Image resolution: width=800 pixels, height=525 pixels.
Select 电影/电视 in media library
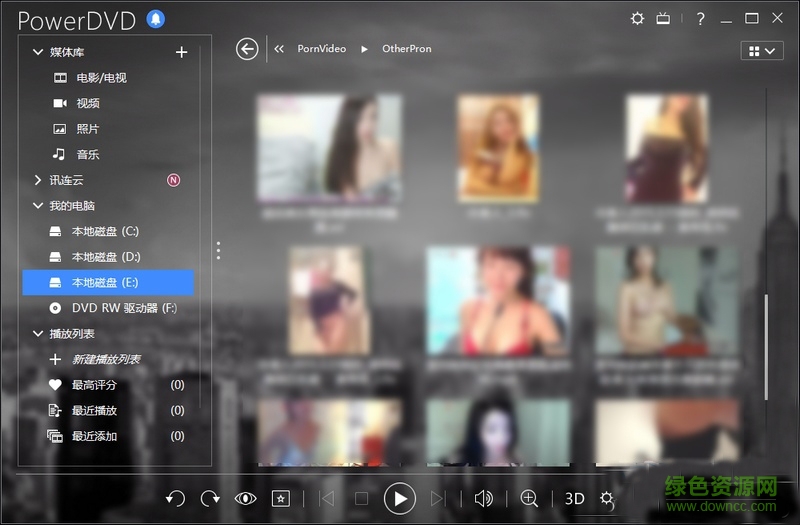click(101, 78)
